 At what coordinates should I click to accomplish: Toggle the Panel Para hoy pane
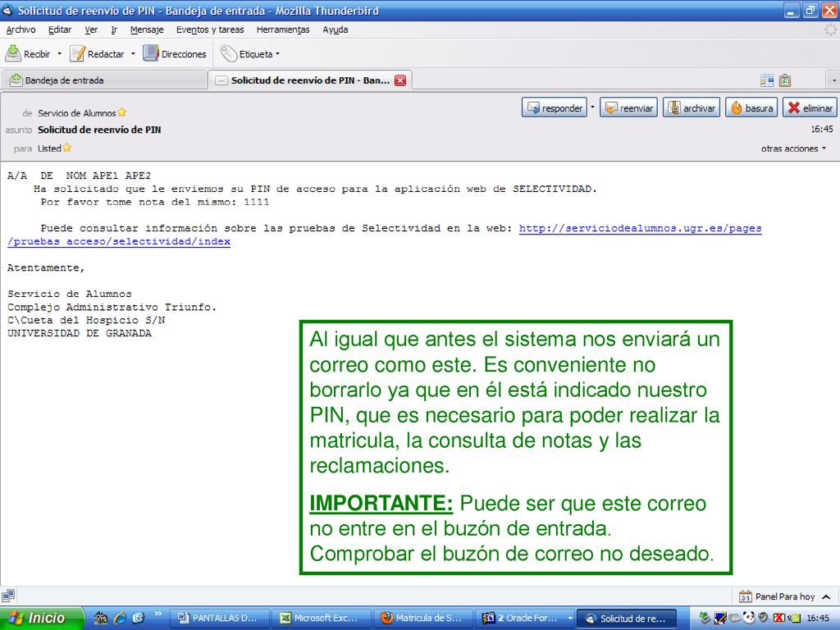point(785,596)
